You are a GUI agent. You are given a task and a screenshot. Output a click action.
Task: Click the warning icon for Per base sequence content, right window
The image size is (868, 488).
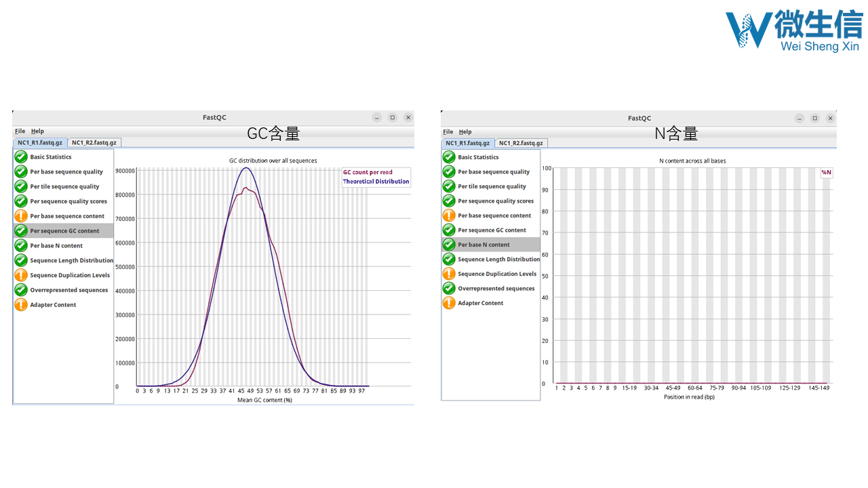449,216
